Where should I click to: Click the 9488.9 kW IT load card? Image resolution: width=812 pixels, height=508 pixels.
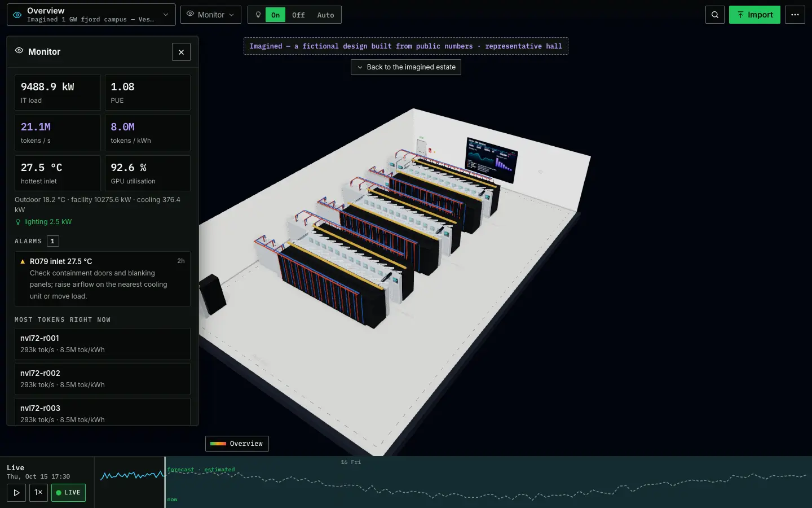click(58, 93)
